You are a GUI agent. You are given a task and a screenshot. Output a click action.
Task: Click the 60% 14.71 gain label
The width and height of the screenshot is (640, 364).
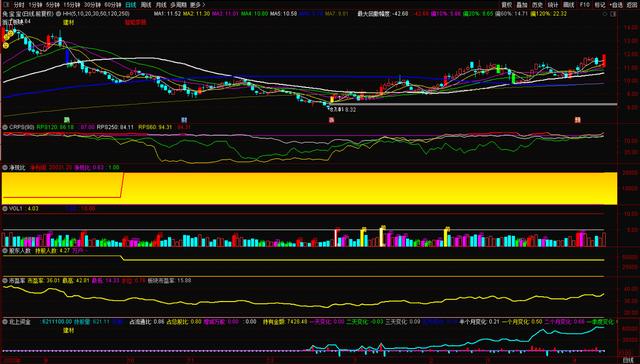511,13
